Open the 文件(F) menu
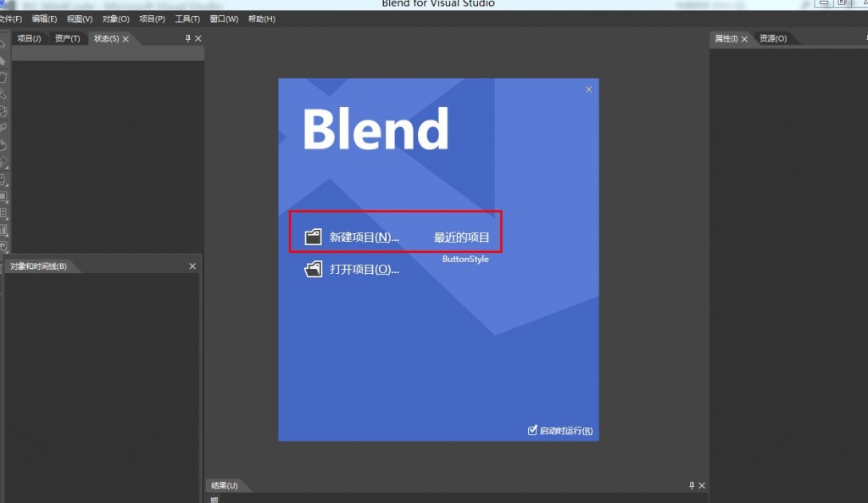The image size is (868, 503). (x=11, y=19)
